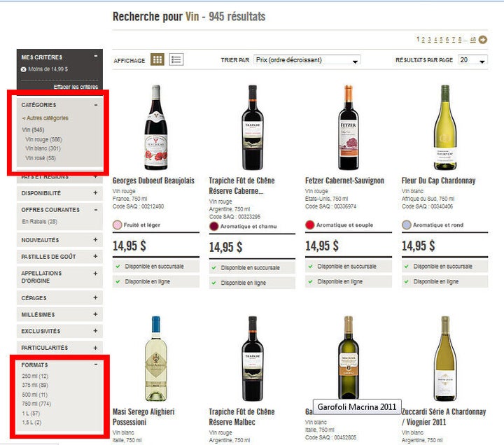The image size is (504, 445).
Task: Jump to last results page 48
Action: click(472, 39)
